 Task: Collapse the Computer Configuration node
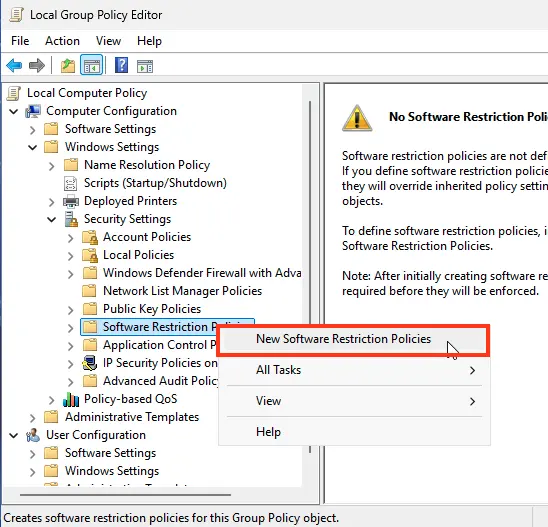tap(14, 111)
